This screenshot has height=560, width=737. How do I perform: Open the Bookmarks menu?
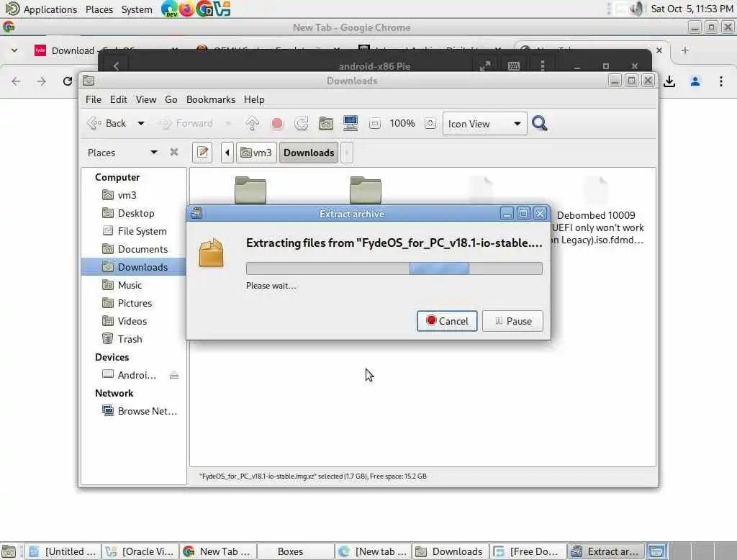[x=211, y=99]
